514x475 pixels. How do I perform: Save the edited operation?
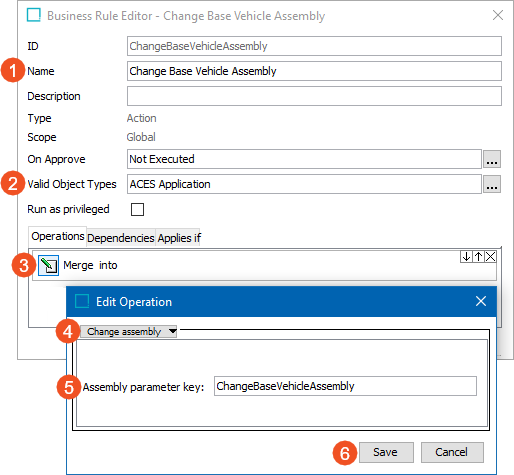tap(386, 452)
